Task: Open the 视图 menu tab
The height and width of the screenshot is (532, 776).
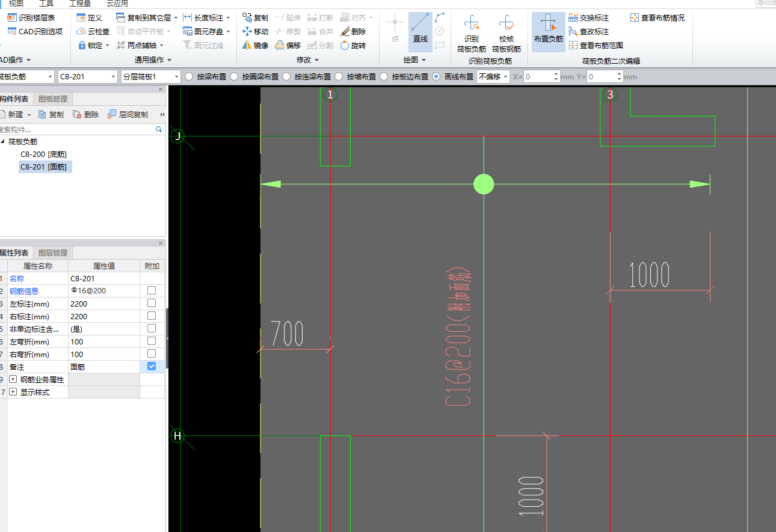Action: (16, 4)
